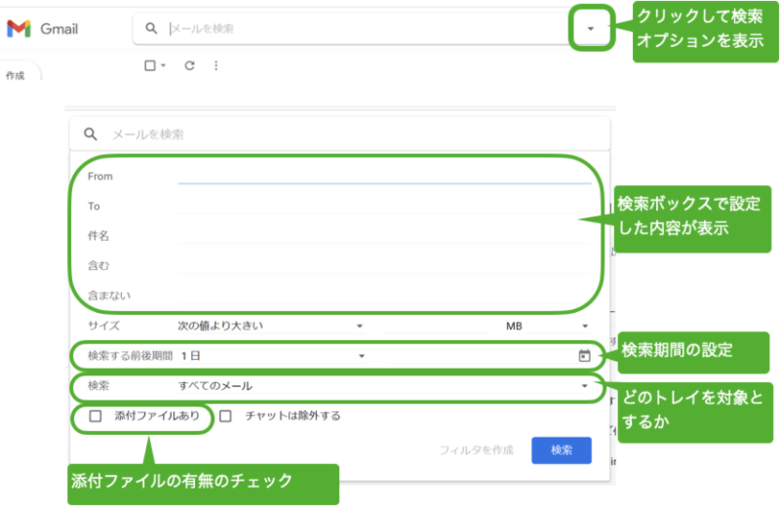Click the search icon in options panel
This screenshot has width=780, height=506.
tap(90, 134)
